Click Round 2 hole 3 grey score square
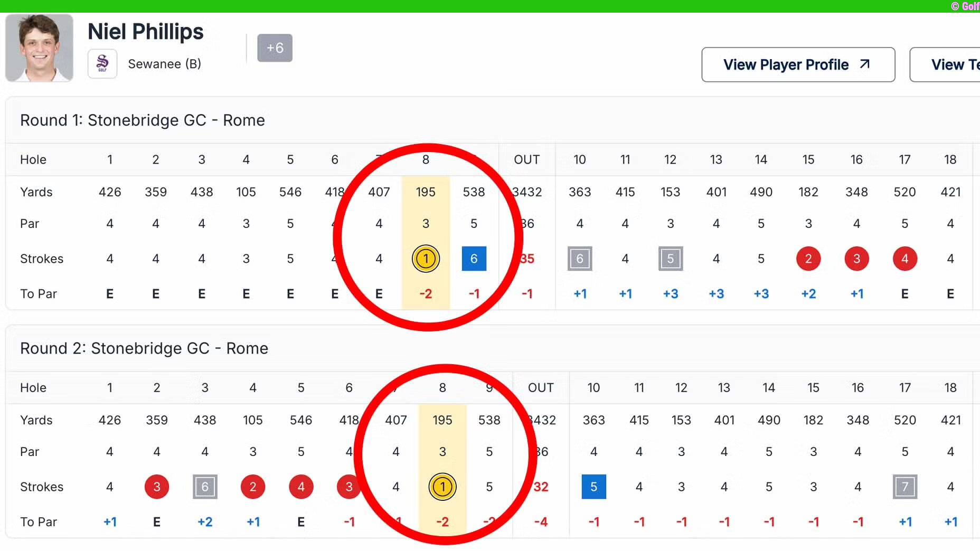Screen dimensions: 980x551 tap(205, 487)
